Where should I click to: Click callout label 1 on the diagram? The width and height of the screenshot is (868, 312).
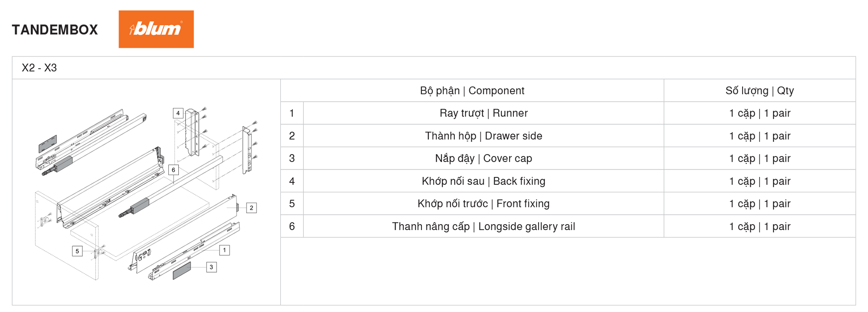coord(224,250)
